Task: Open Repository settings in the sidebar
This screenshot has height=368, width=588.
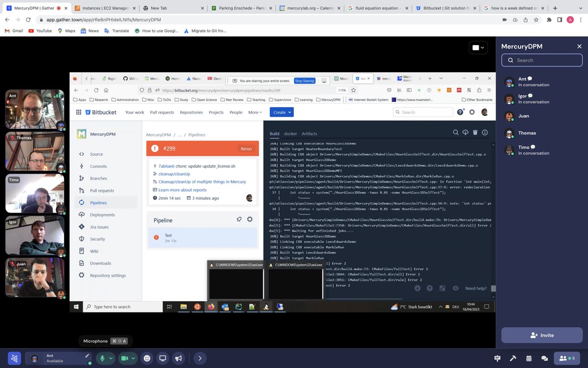Action: (x=108, y=275)
